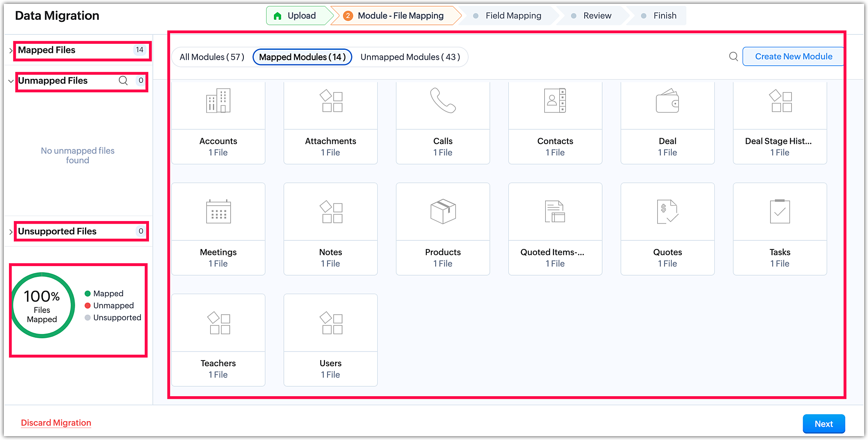This screenshot has width=868, height=440.
Task: Click the Discard Migration link
Action: [56, 423]
